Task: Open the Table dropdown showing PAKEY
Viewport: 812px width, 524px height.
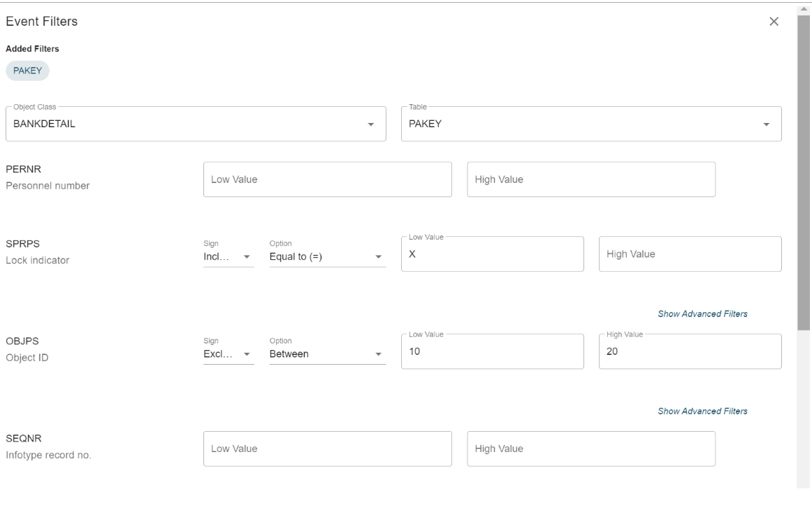Action: (590, 124)
